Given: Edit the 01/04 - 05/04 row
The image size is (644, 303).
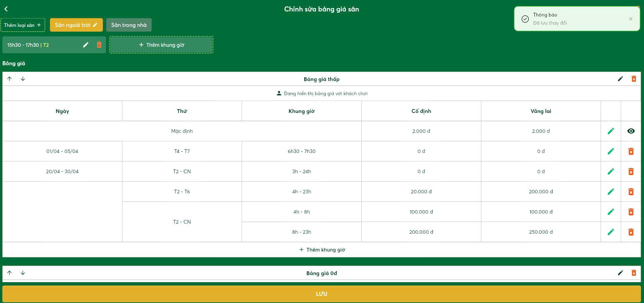Looking at the screenshot, I should click(x=611, y=151).
